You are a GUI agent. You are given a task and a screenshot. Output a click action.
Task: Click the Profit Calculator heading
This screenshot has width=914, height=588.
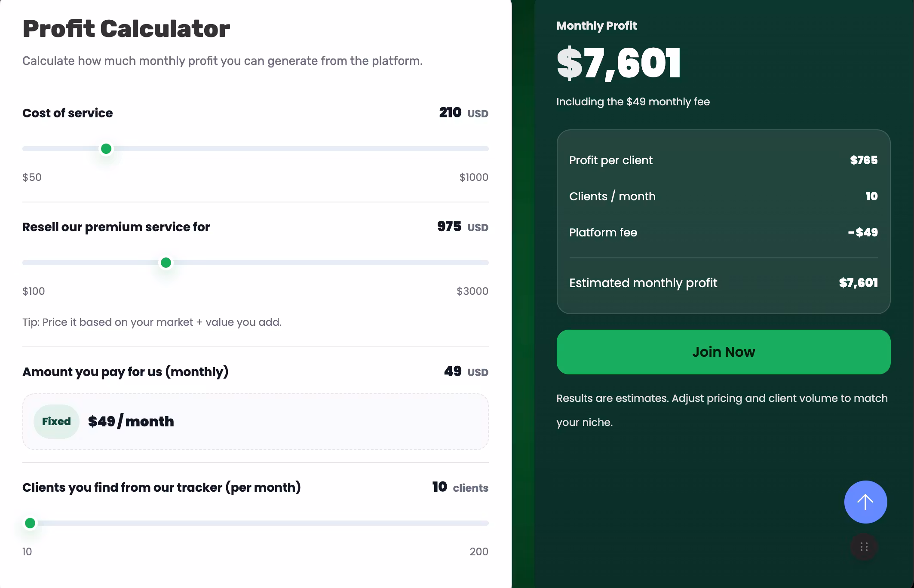coord(126,29)
